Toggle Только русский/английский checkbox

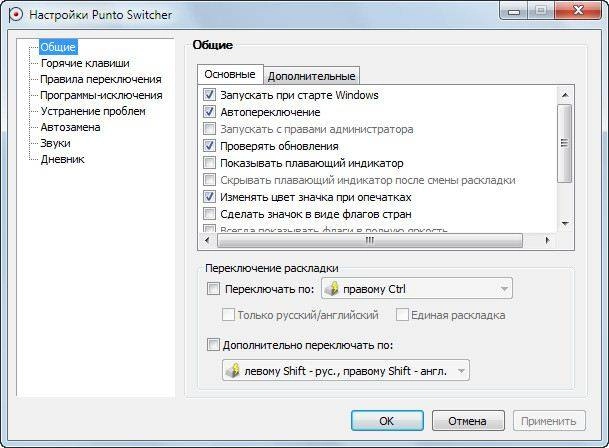coord(228,314)
